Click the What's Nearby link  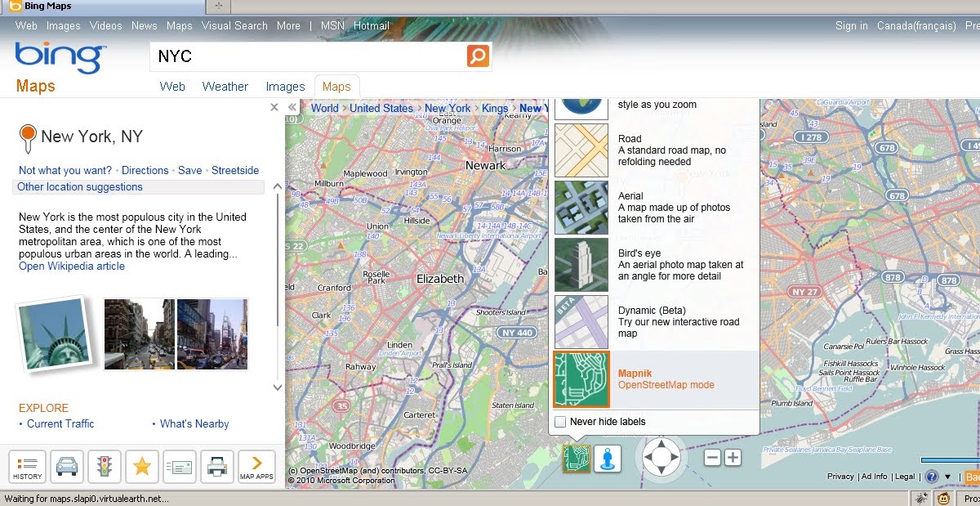click(194, 423)
